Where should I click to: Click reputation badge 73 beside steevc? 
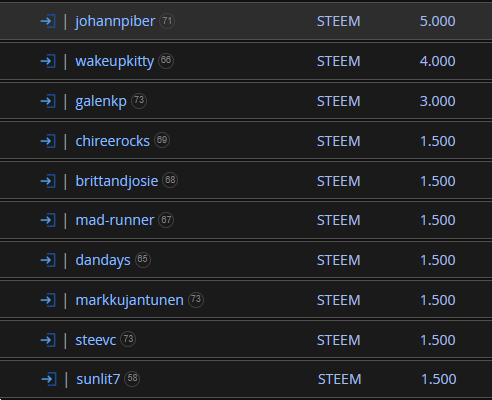coord(128,339)
